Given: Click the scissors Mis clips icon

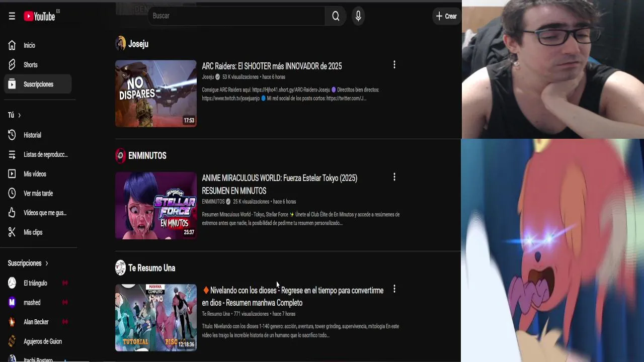Looking at the screenshot, I should coord(12,232).
